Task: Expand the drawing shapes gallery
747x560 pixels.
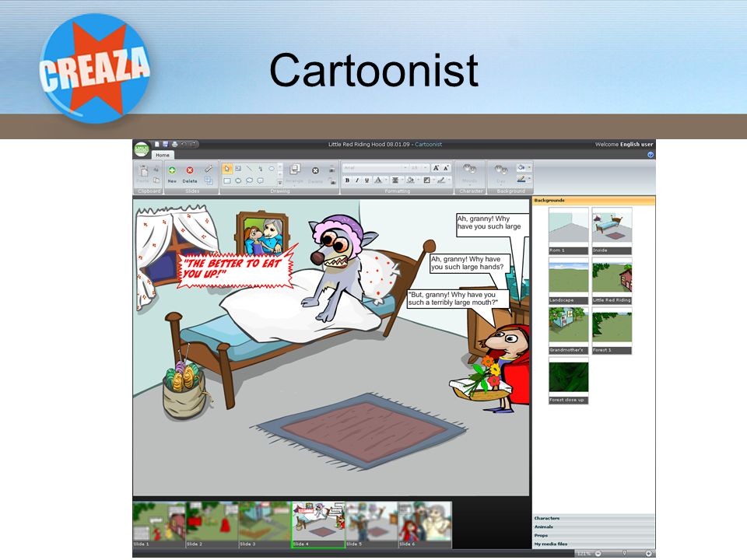Action: [x=280, y=183]
